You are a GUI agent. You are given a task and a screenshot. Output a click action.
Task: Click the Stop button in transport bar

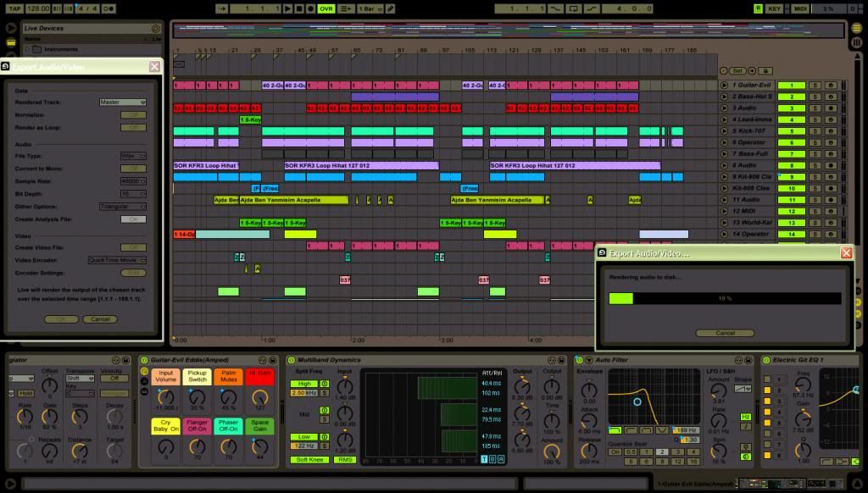[299, 8]
